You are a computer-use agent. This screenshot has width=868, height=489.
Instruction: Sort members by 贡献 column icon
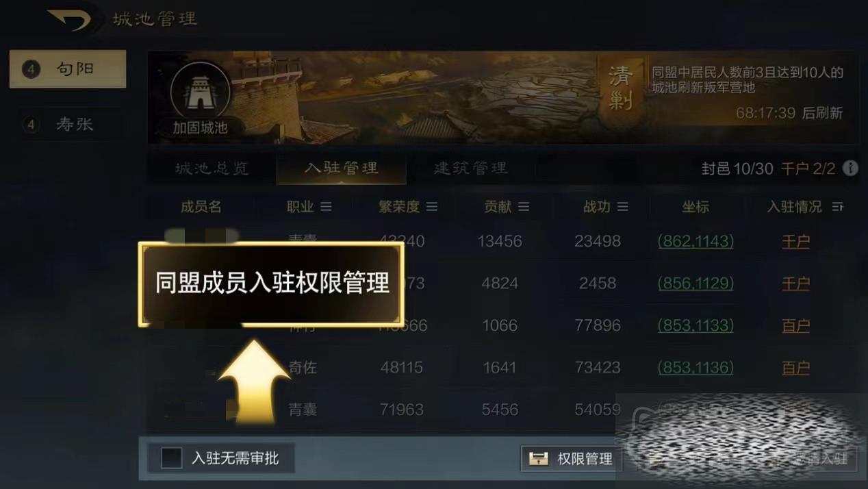point(524,206)
